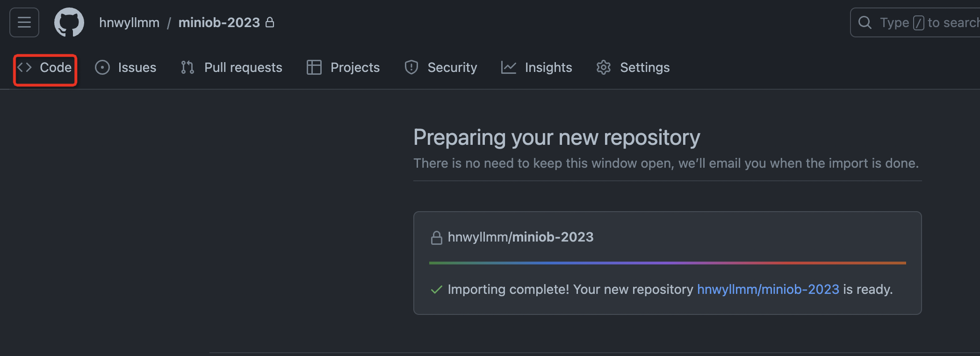This screenshot has width=980, height=356.
Task: View the Insights tab
Action: coord(536,68)
